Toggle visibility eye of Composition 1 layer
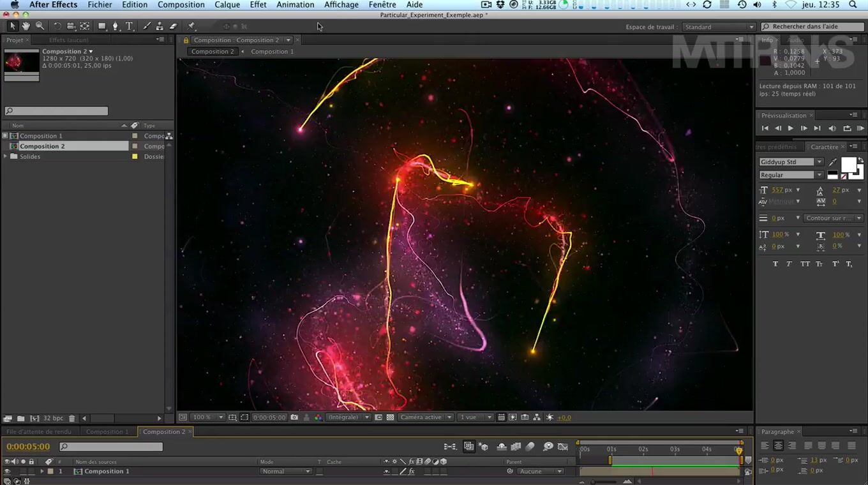Viewport: 868px width, 485px height. point(7,472)
